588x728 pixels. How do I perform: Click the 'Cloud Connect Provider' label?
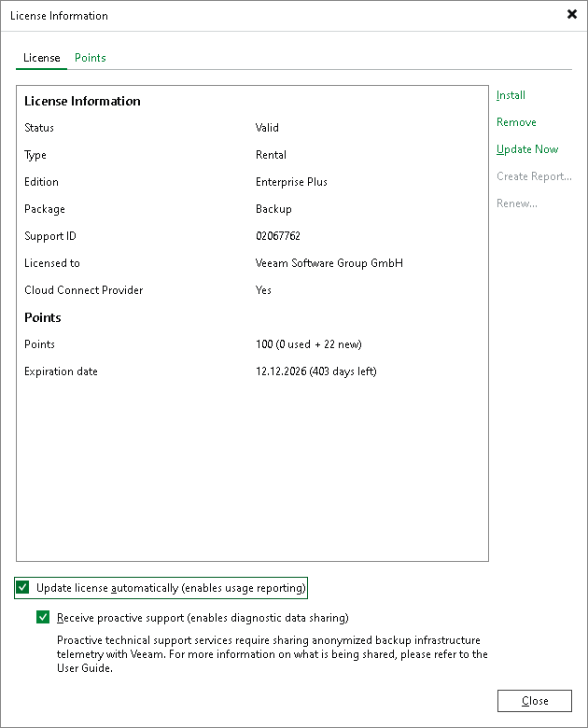click(84, 290)
